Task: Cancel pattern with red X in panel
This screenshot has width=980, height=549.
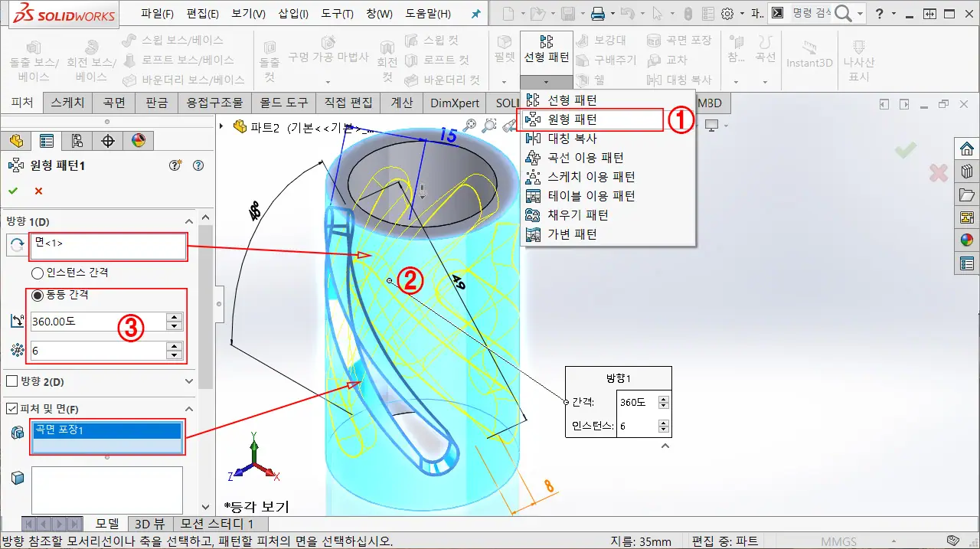Action: 38,191
